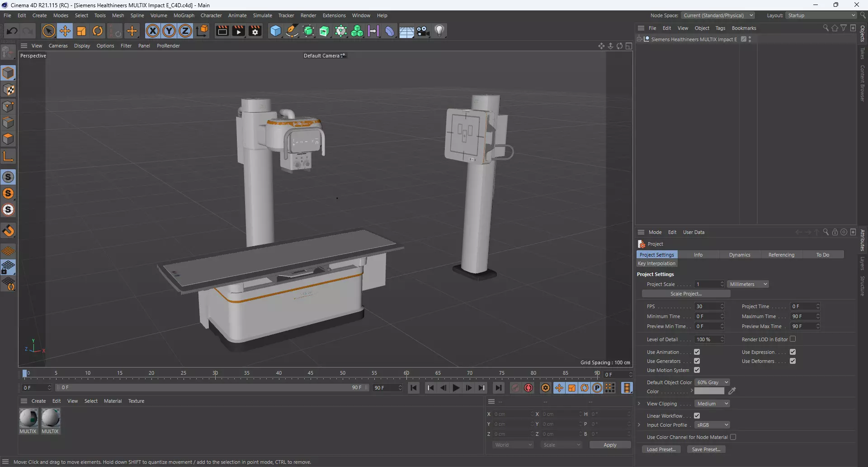
Task: Go to end of animation
Action: [x=498, y=388]
